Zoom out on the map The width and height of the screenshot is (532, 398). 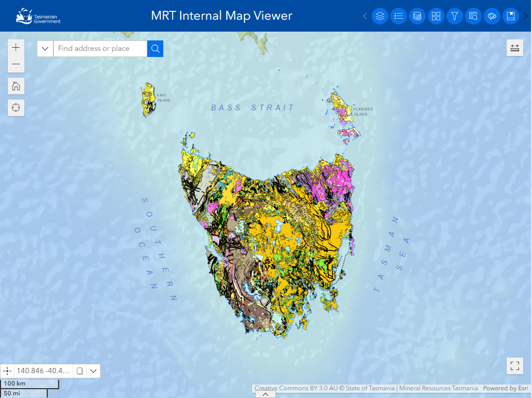click(x=16, y=64)
